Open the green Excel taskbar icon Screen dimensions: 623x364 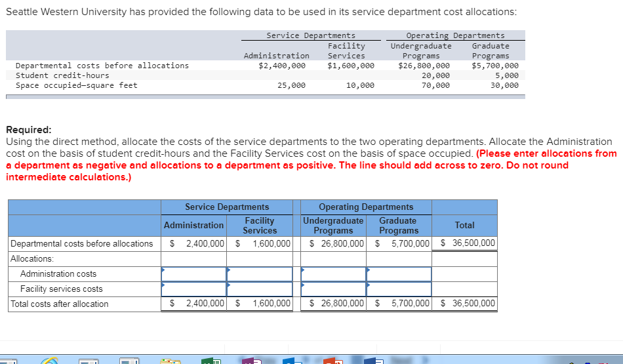tap(211, 361)
